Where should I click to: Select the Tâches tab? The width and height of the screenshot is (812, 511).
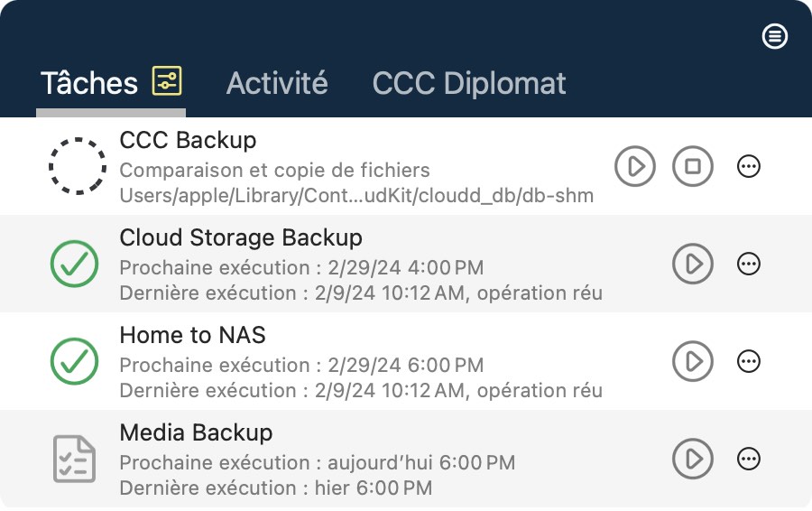(89, 83)
